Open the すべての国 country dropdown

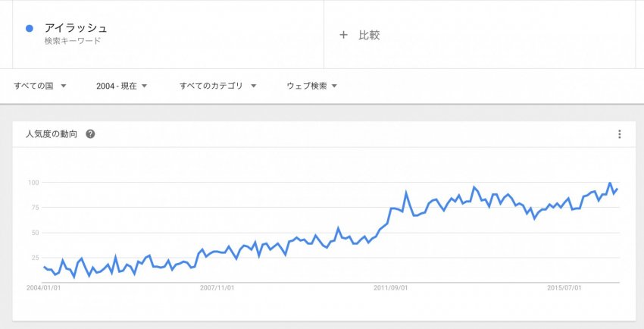click(x=40, y=86)
